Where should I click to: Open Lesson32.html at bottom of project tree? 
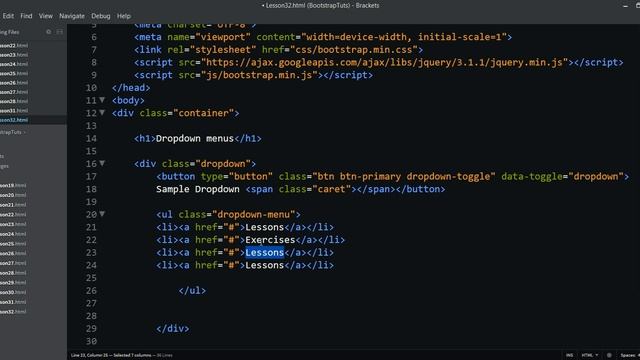point(13,311)
